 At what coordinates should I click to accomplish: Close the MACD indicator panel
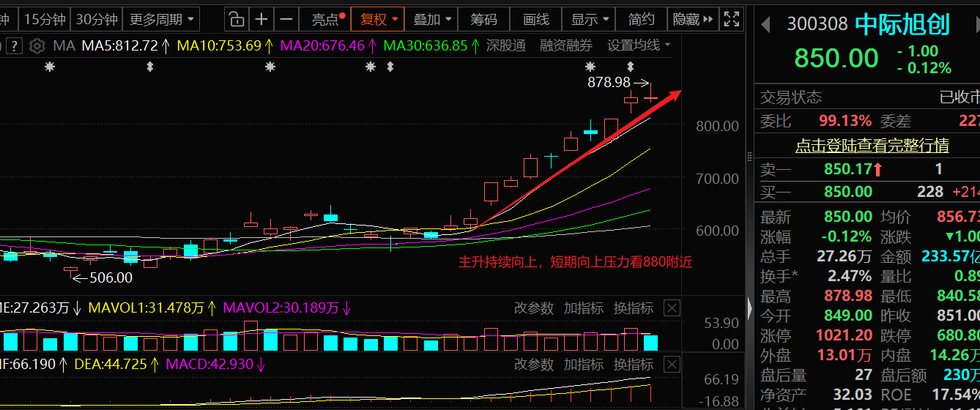(x=671, y=364)
